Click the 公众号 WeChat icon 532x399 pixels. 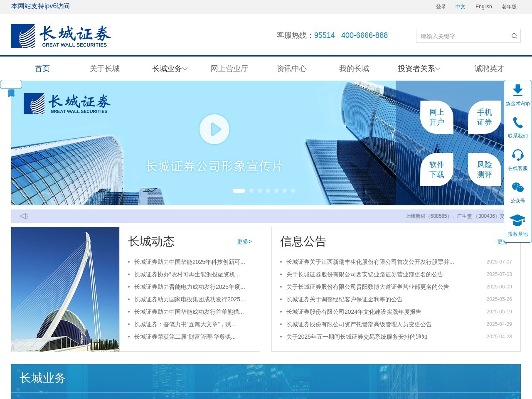517,188
